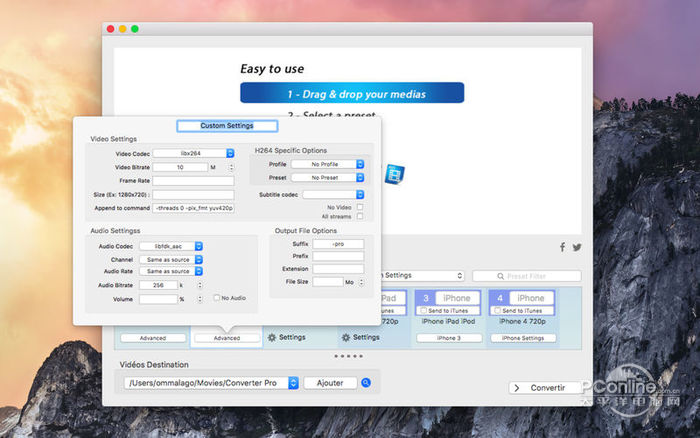Click the Preset Filter search field
Image resolution: width=700 pixels, height=438 pixels.
click(526, 276)
